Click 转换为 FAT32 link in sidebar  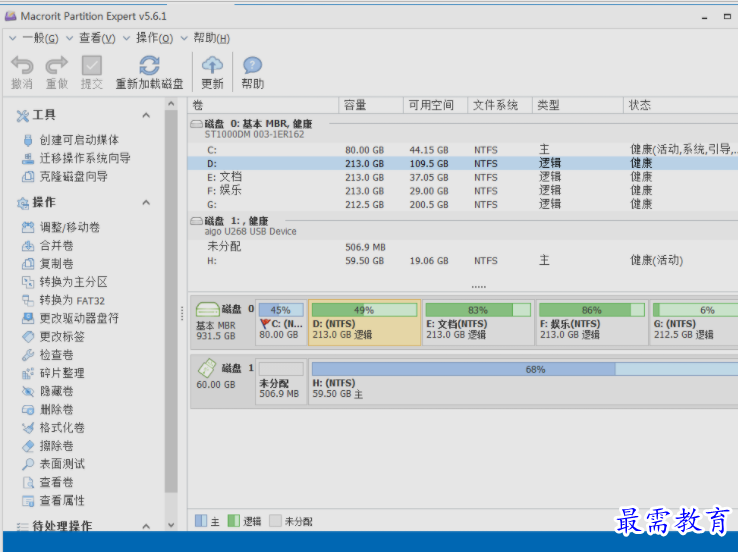pyautogui.click(x=72, y=300)
